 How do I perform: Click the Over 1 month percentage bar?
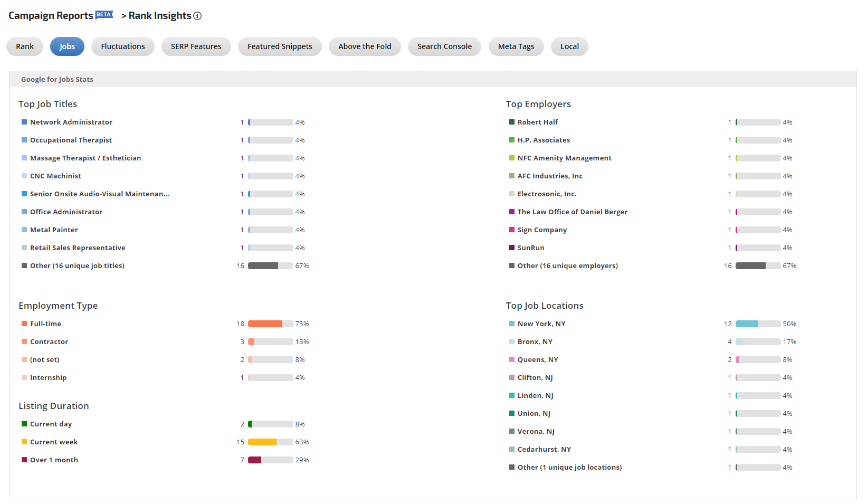(270, 460)
